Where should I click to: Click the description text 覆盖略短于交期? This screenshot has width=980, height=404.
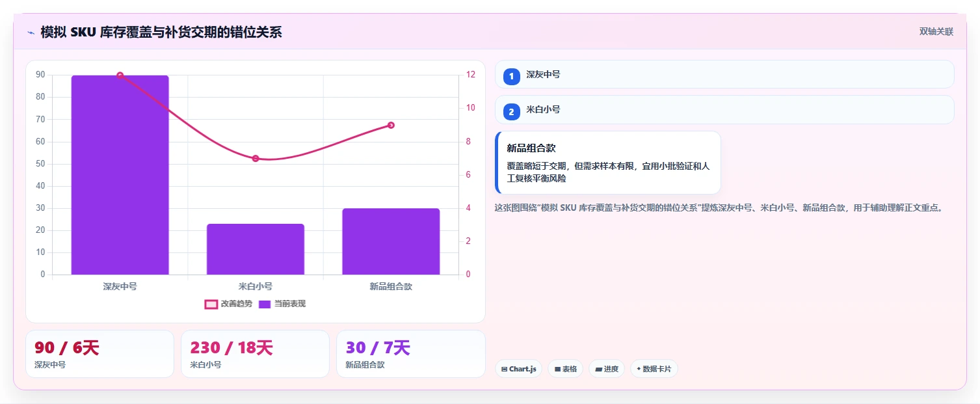608,172
